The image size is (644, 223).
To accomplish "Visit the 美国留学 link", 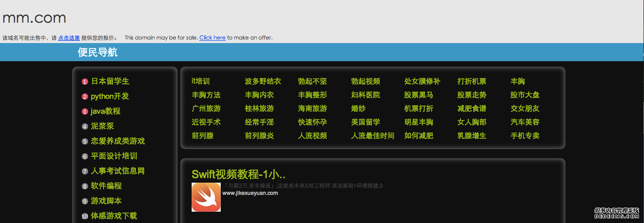I will tap(366, 122).
